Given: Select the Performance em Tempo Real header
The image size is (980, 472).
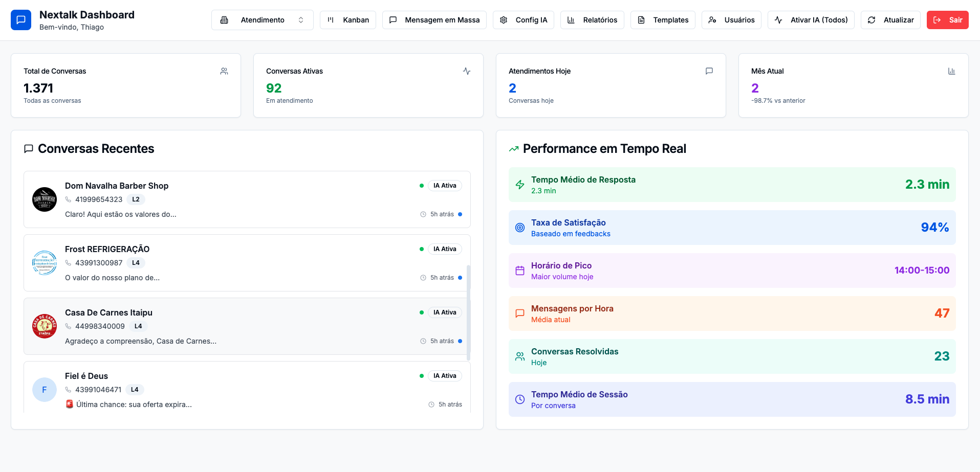Looking at the screenshot, I should [x=604, y=148].
